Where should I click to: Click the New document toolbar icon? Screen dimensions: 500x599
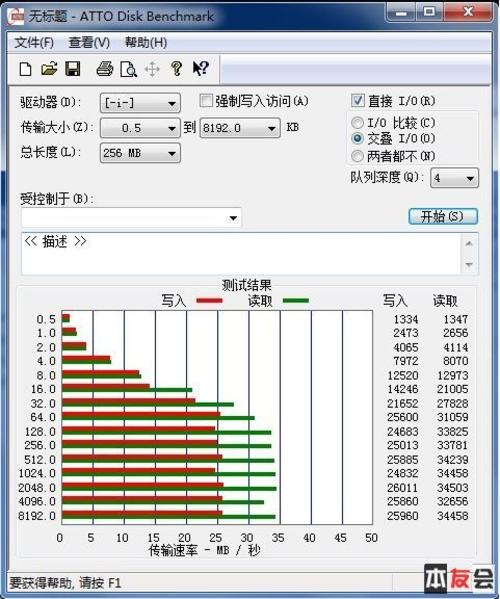[x=26, y=70]
